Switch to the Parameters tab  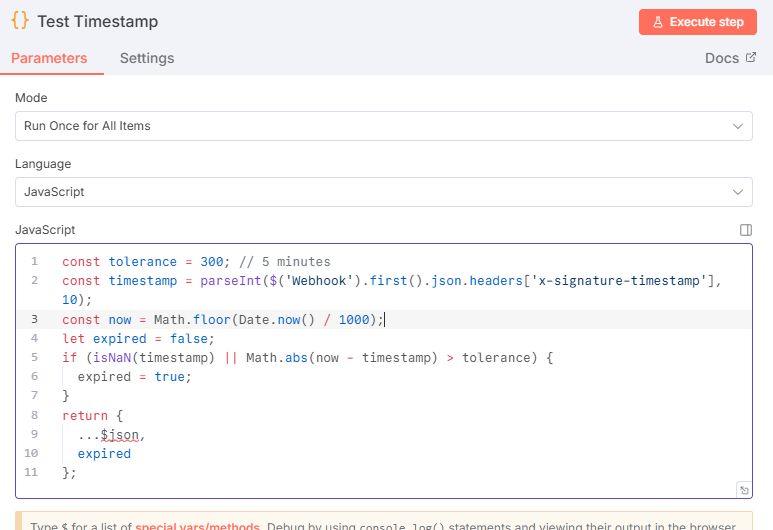pyautogui.click(x=49, y=58)
